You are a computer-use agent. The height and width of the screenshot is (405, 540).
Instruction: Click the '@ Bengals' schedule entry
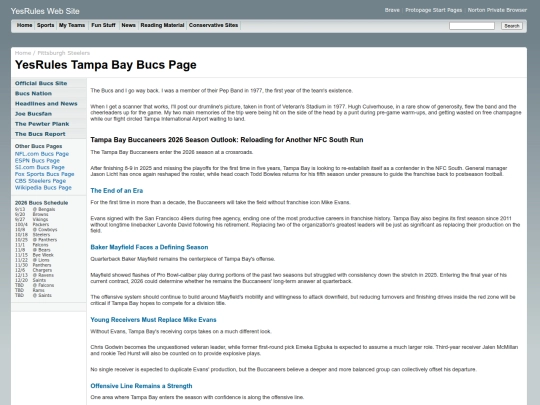[44, 209]
